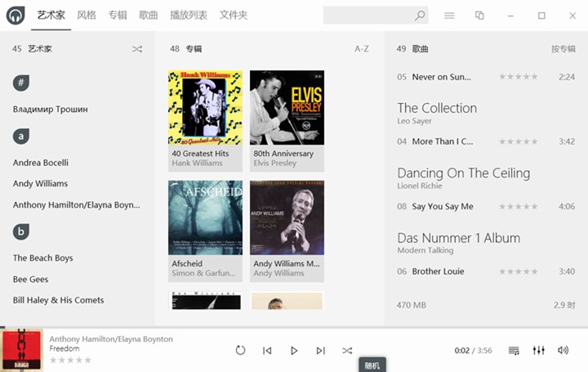Switch to the 歌曲 tab
The height and width of the screenshot is (372, 588).
149,15
